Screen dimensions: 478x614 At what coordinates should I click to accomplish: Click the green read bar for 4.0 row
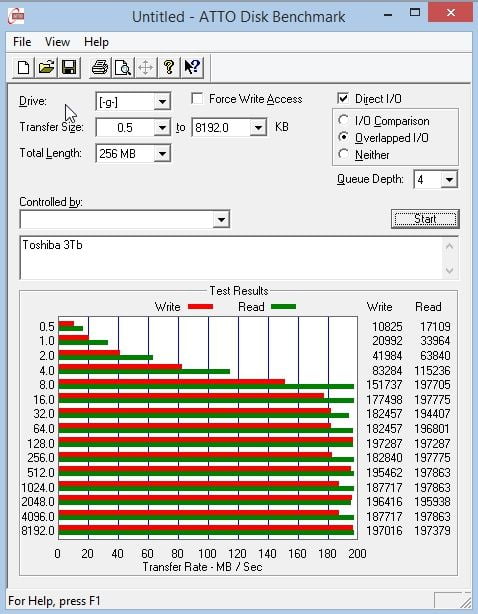[x=144, y=372]
